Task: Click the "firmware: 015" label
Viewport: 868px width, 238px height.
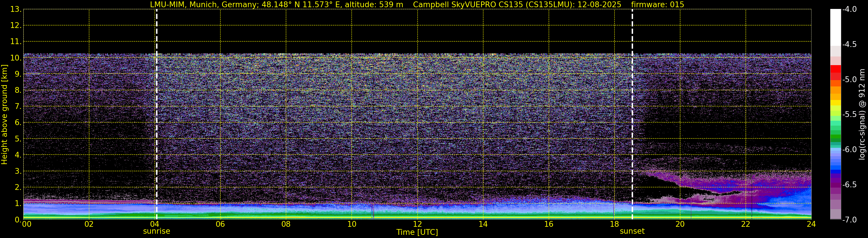Action: pyautogui.click(x=658, y=4)
